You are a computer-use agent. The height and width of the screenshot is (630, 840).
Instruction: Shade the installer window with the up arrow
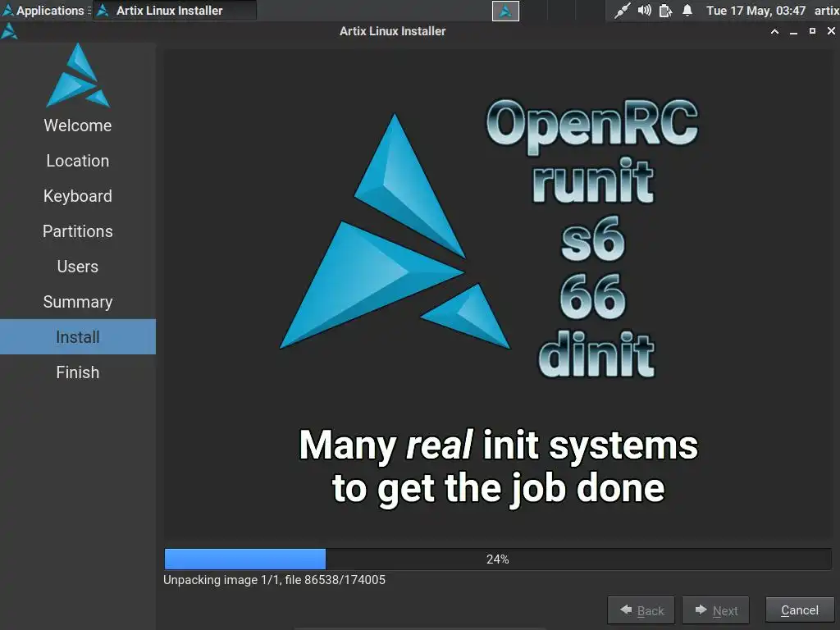click(774, 32)
